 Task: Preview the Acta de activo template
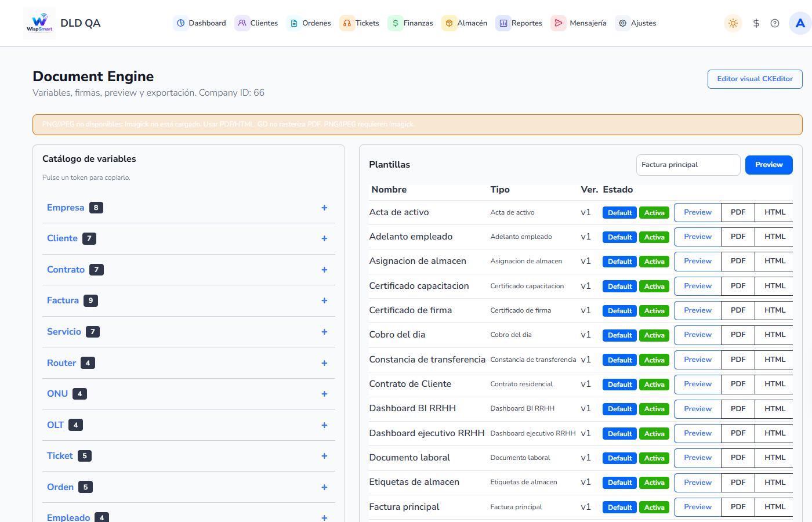click(x=697, y=212)
